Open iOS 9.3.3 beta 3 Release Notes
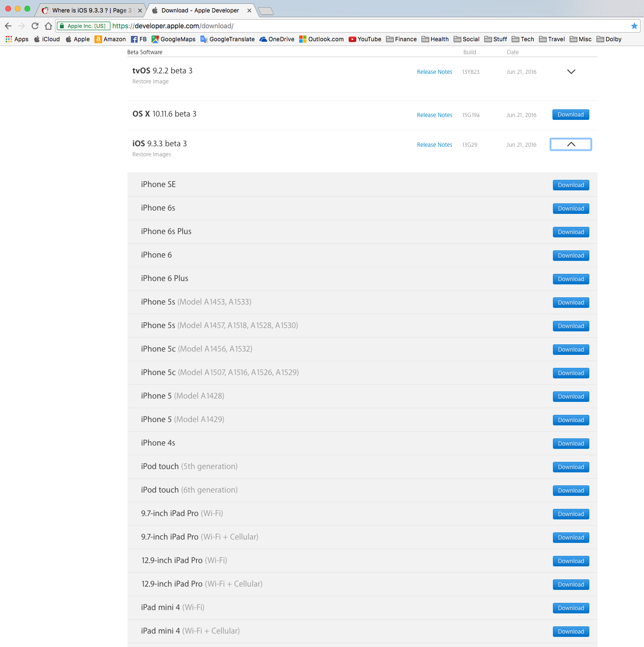The width and height of the screenshot is (644, 647). tap(434, 145)
